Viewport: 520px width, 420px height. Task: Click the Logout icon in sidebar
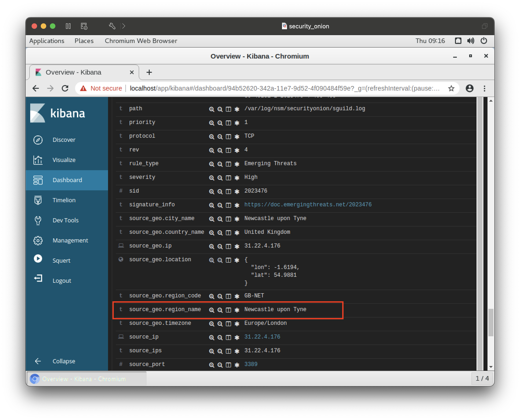pyautogui.click(x=38, y=278)
